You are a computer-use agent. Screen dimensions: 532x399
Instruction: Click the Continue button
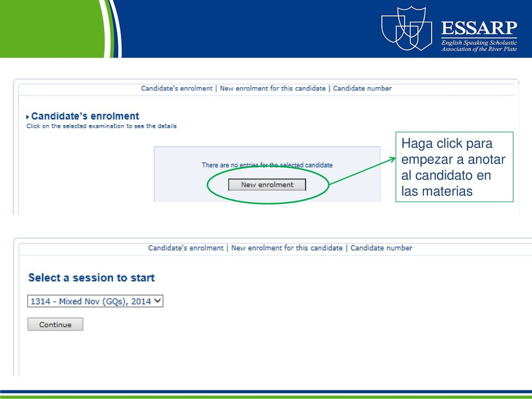55,324
